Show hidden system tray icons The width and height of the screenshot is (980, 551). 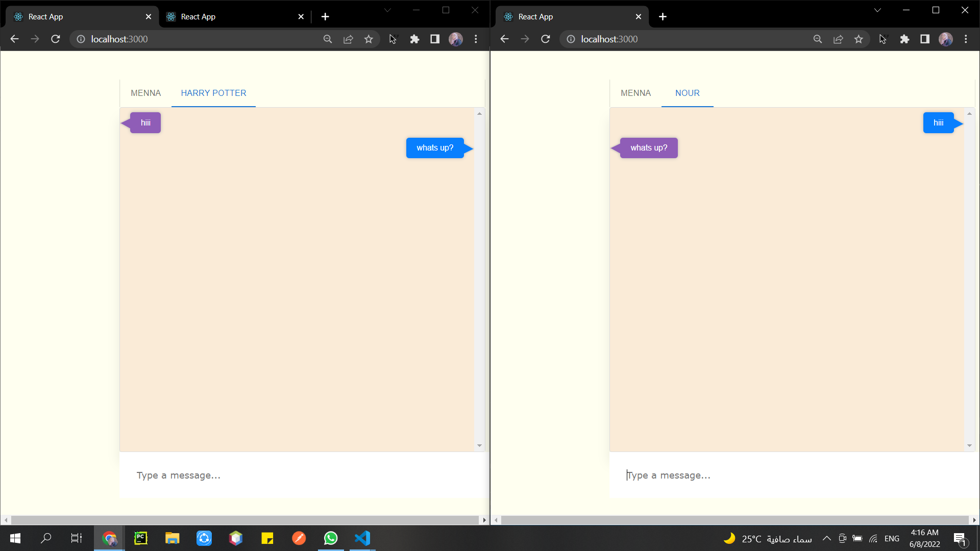[827, 538]
